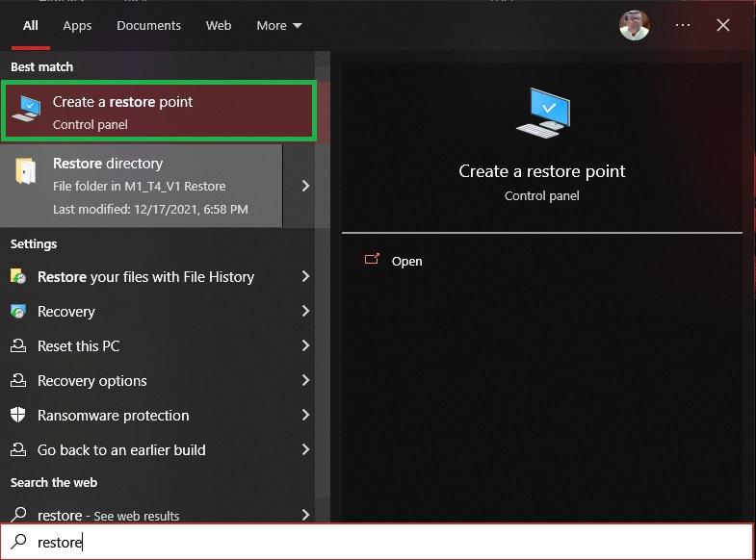Open the three-dot options menu
Image resolution: width=756 pixels, height=560 pixels.
click(682, 25)
